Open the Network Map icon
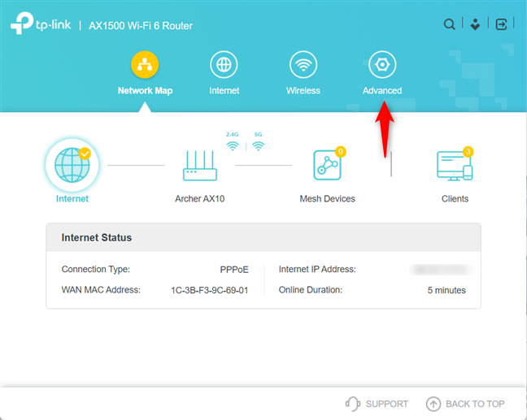527x420 pixels. 145,64
